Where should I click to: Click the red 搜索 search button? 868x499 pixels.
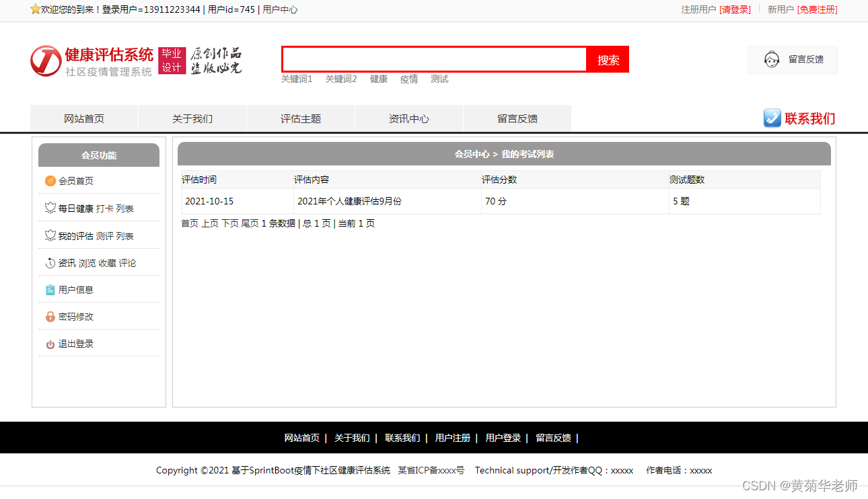608,60
